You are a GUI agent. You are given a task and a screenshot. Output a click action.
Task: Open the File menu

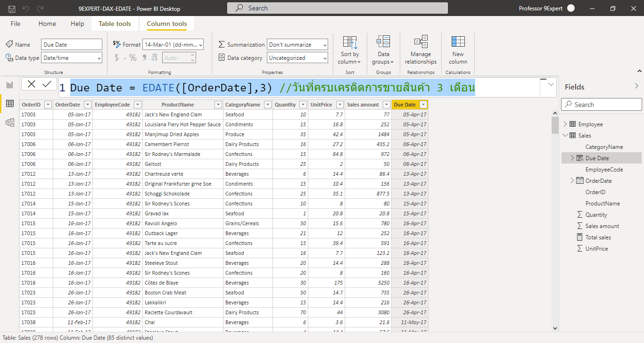15,24
